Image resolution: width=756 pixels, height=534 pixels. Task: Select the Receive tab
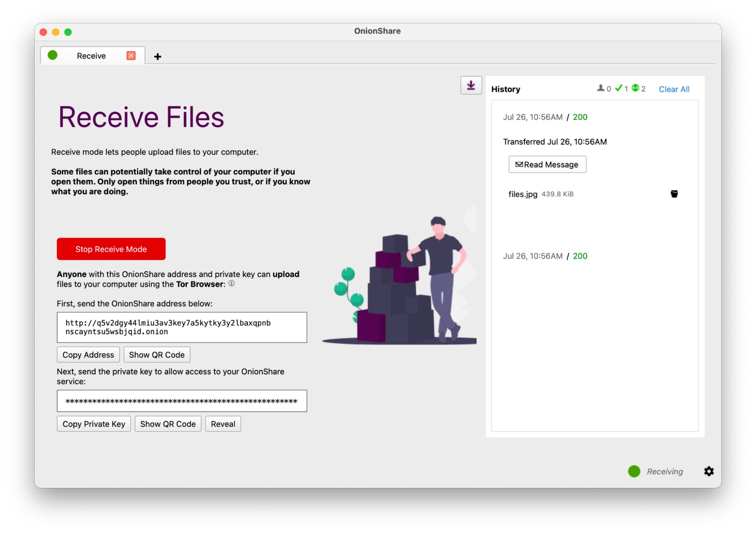point(93,55)
